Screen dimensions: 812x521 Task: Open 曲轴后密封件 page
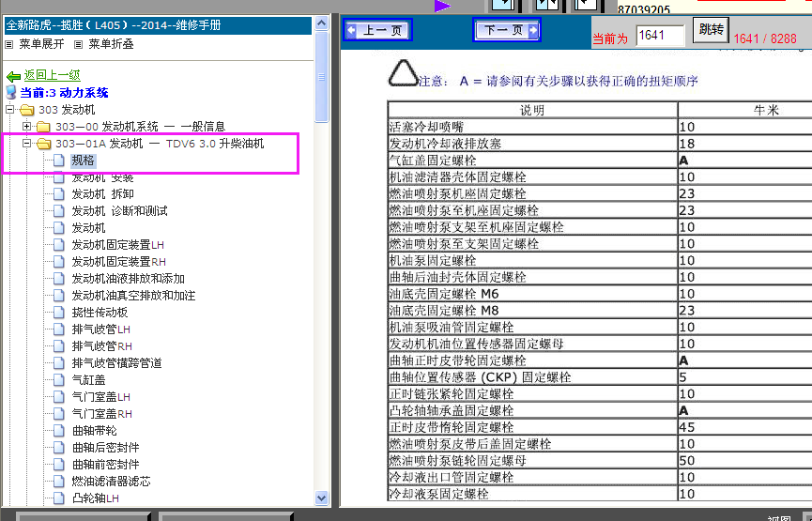click(x=106, y=448)
